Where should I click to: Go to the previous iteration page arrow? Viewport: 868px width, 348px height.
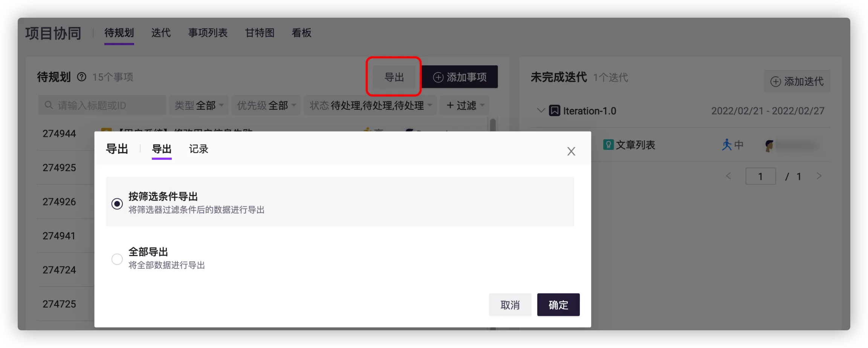[x=729, y=176]
